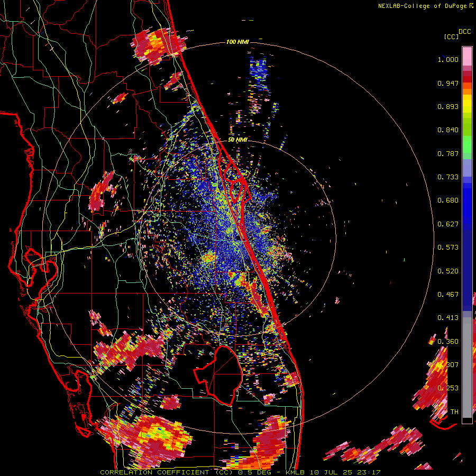476x476 pixels.
Task: Click the pink segment of the color bar
Action: [467, 56]
